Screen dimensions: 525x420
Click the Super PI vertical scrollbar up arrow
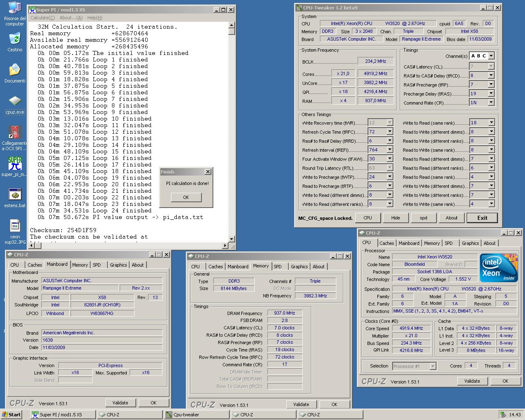pyautogui.click(x=232, y=25)
